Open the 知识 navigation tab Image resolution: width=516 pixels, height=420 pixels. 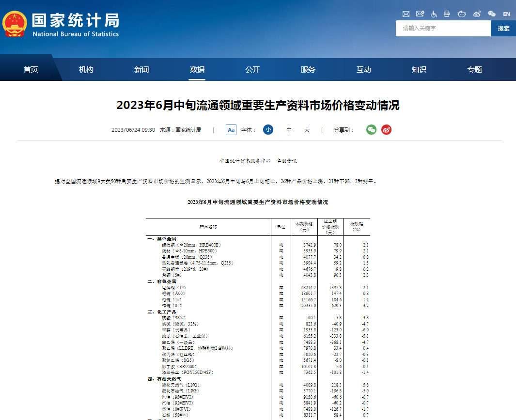point(419,69)
